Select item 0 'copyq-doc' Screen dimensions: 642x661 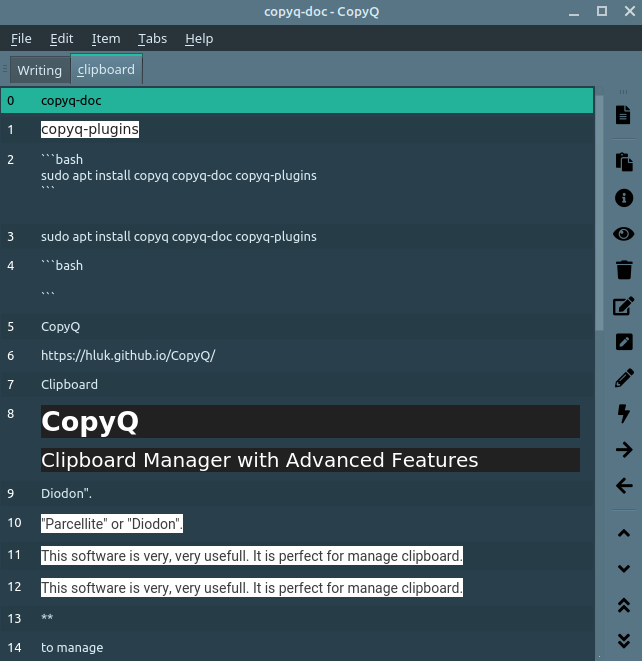point(297,100)
